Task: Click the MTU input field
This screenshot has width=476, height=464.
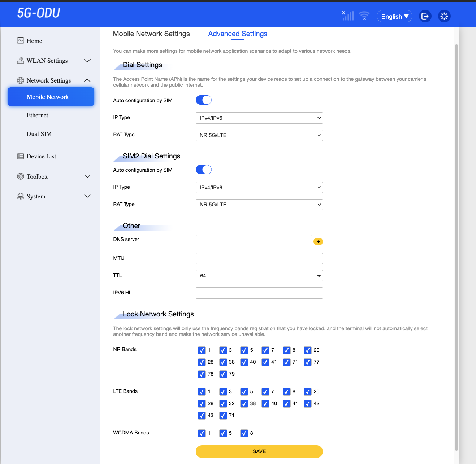Action: [x=259, y=258]
